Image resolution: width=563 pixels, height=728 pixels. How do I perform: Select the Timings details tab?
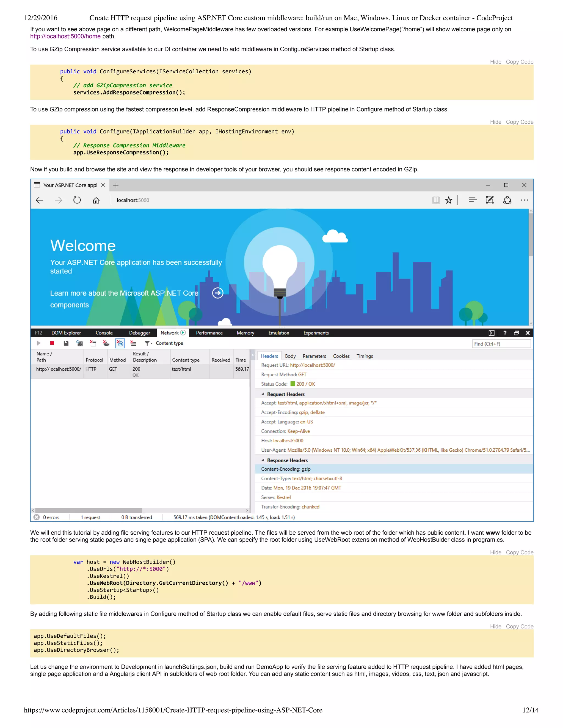(x=365, y=356)
